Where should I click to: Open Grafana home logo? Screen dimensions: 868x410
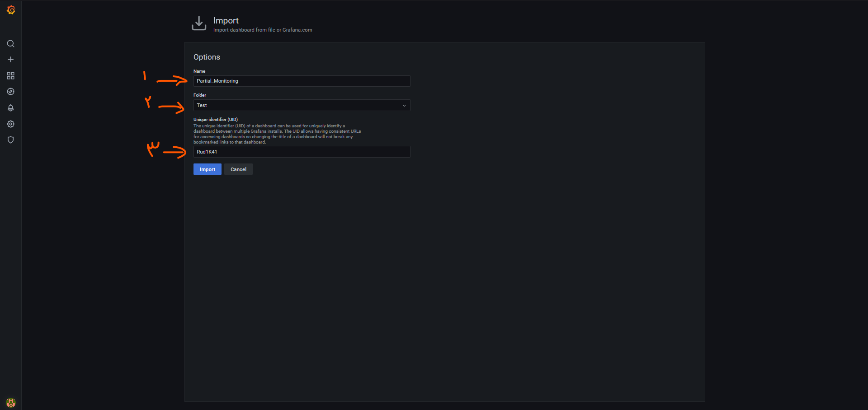coord(11,10)
